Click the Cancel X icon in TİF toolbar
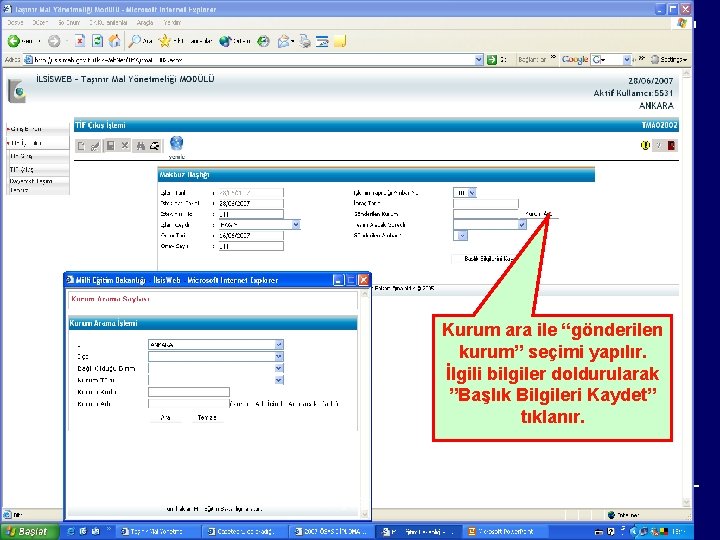Viewport: 720px width, 540px height. tap(124, 146)
